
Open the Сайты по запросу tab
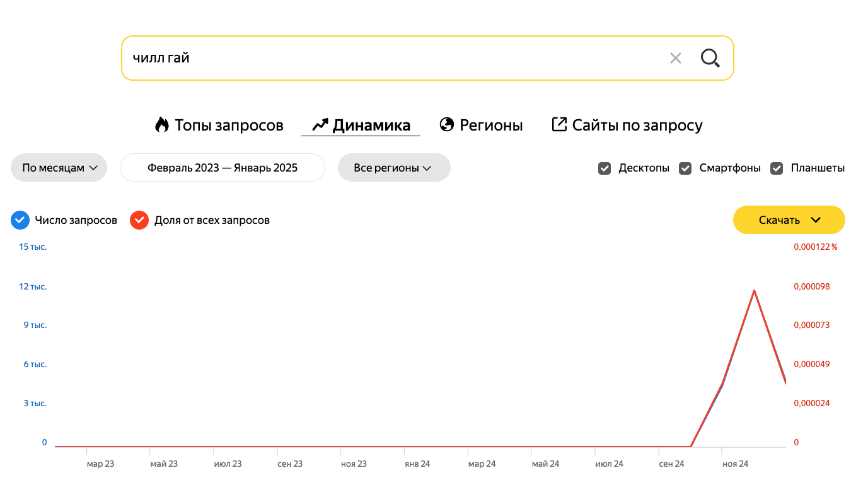(637, 126)
